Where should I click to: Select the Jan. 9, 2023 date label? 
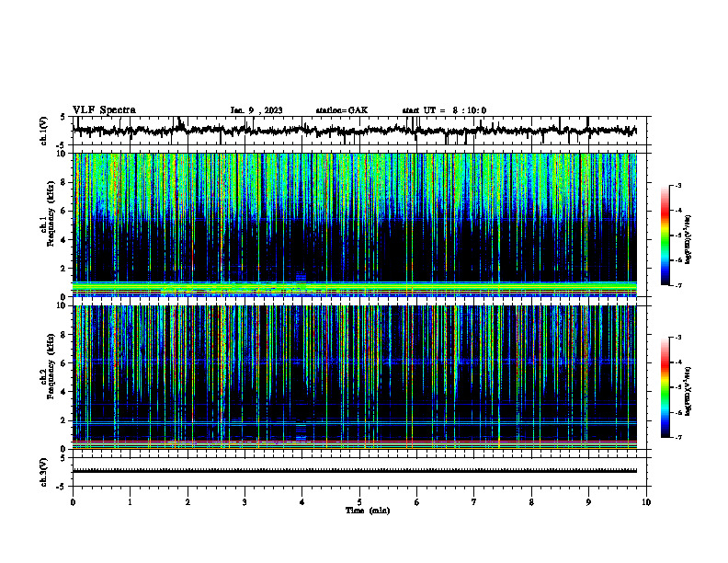(x=256, y=110)
